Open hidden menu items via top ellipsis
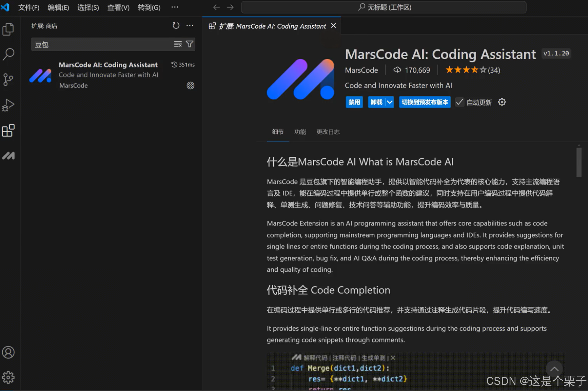Viewport: 588px width, 391px height. point(175,7)
